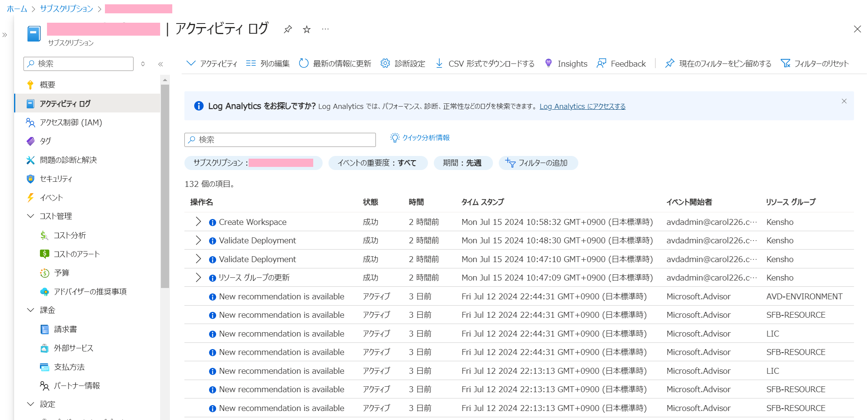Follow the Log Analytics にアクセスする link

click(583, 107)
